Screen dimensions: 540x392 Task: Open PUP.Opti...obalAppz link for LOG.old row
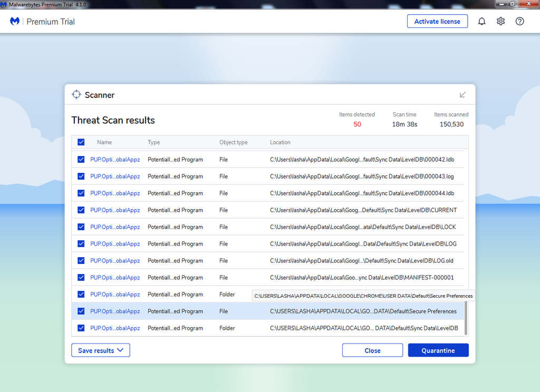[115, 260]
